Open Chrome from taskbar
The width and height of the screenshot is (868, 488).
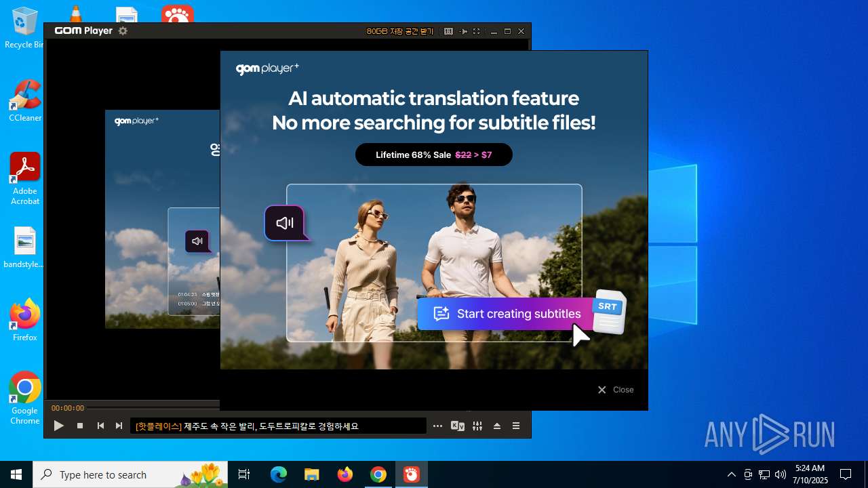click(378, 474)
